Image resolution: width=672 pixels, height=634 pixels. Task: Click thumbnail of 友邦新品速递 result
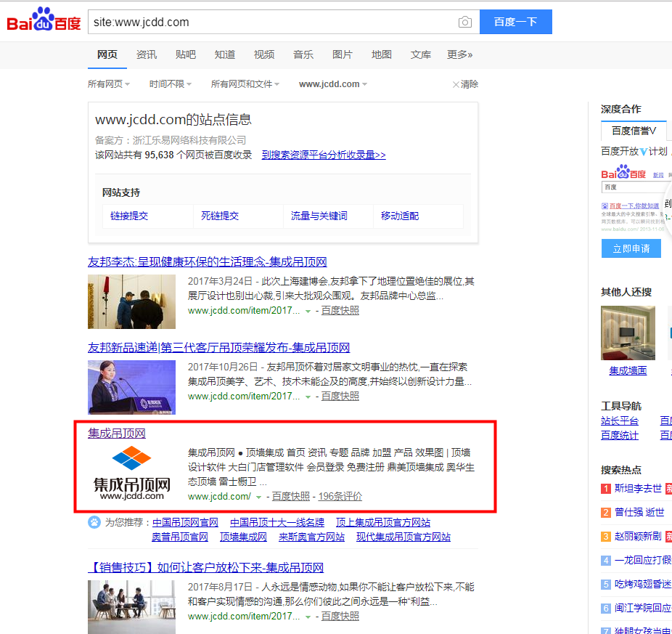pyautogui.click(x=131, y=387)
